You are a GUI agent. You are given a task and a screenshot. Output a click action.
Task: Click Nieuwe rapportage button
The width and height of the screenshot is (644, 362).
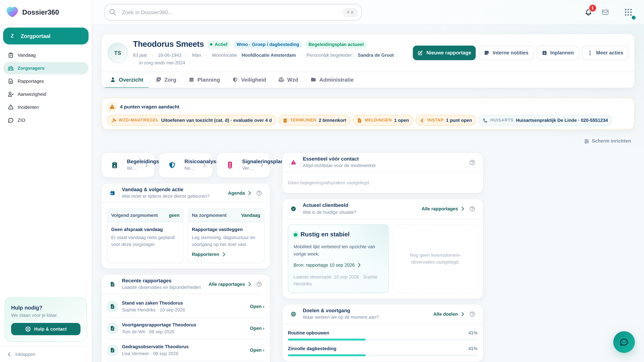(444, 53)
